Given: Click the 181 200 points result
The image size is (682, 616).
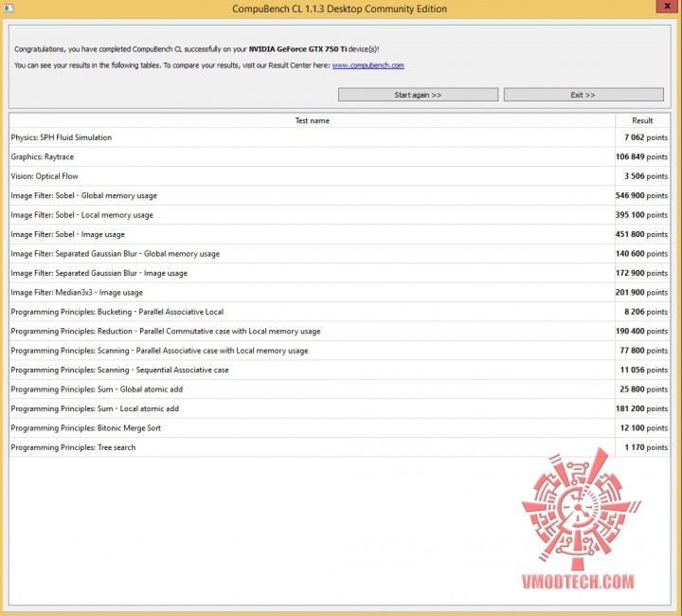Looking at the screenshot, I should point(641,408).
